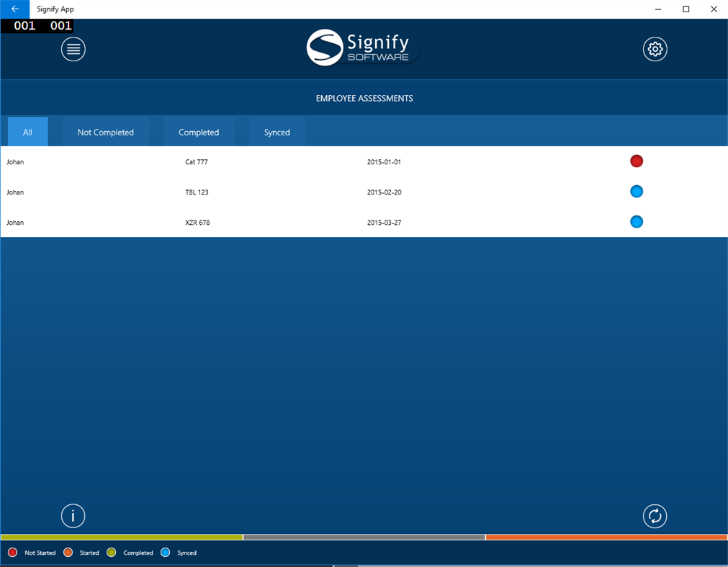Click the 2015-02-20 date entry
This screenshot has height=567, width=728.
(383, 192)
